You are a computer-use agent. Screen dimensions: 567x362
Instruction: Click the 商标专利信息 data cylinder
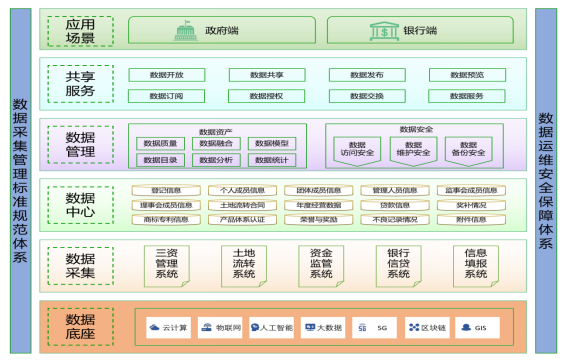166,220
